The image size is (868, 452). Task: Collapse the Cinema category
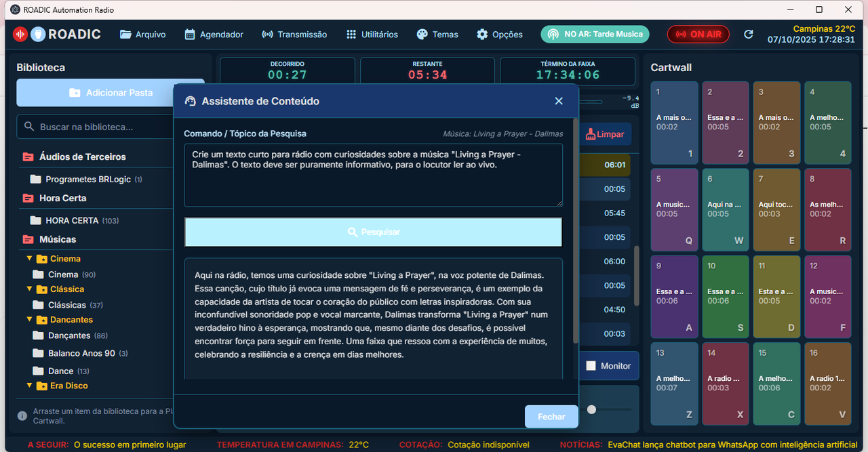coord(29,258)
